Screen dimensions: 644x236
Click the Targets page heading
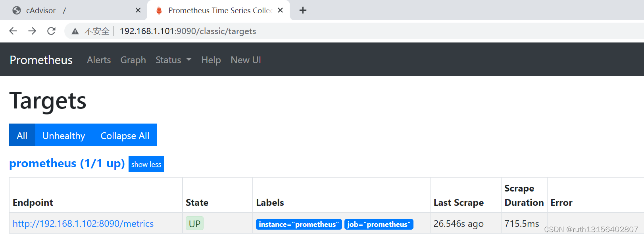click(48, 101)
